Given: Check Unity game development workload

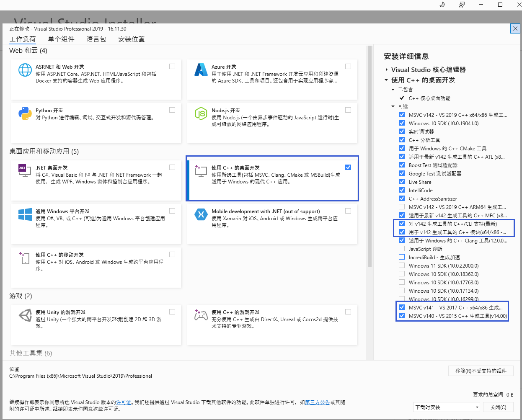Looking at the screenshot, I should pos(172,312).
